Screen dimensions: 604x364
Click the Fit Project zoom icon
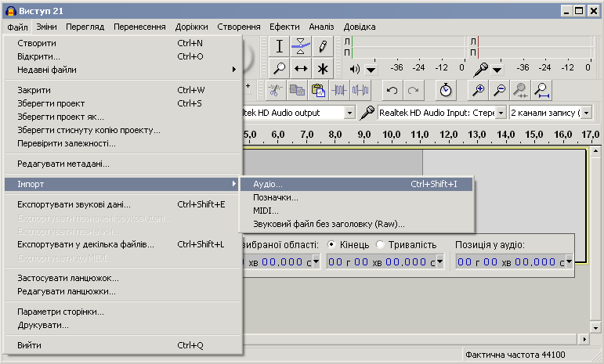coord(541,91)
